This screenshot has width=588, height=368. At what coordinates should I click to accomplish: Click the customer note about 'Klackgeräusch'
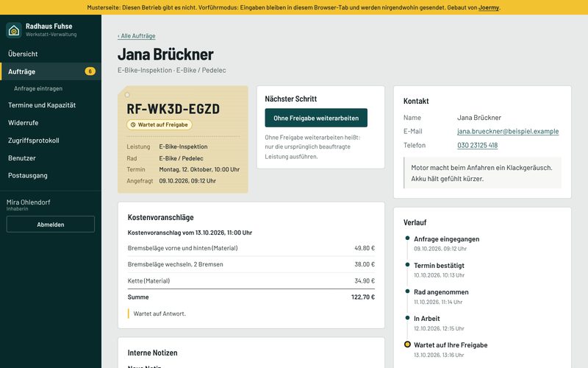(x=483, y=173)
